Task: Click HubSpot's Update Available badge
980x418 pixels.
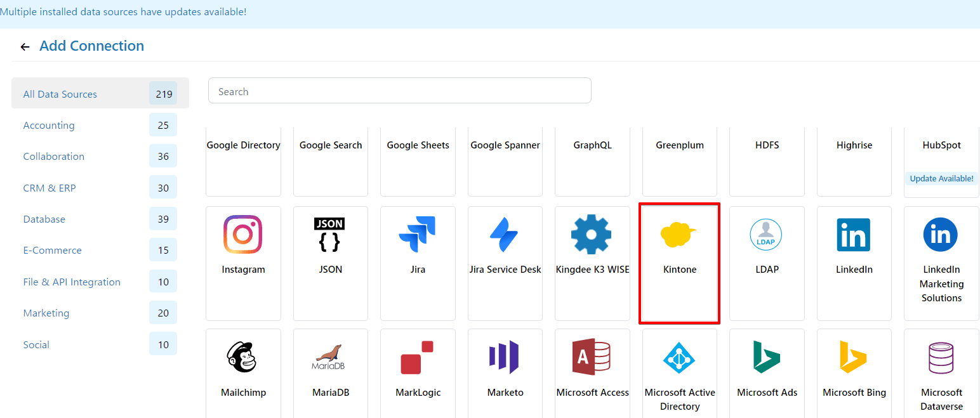Action: (941, 179)
